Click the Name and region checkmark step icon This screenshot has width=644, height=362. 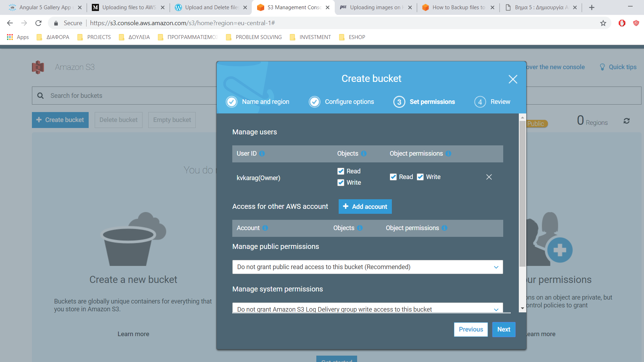tap(232, 102)
